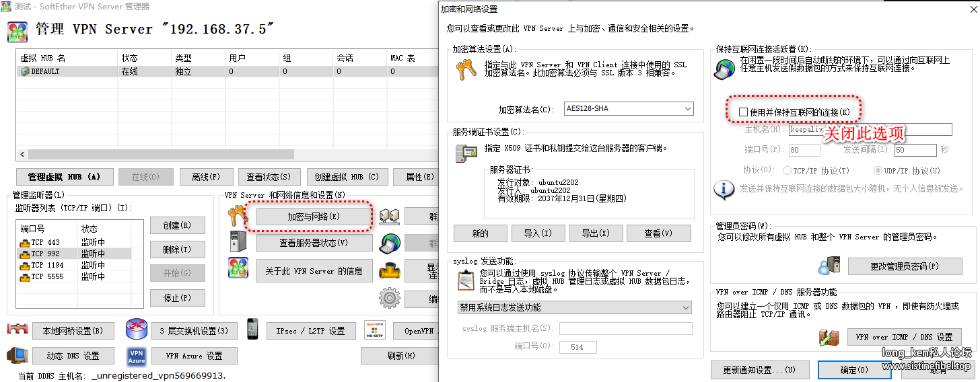Click the firewall icon beside VPN over ICMP / DNS 设置
The image size is (980, 382).
click(829, 336)
